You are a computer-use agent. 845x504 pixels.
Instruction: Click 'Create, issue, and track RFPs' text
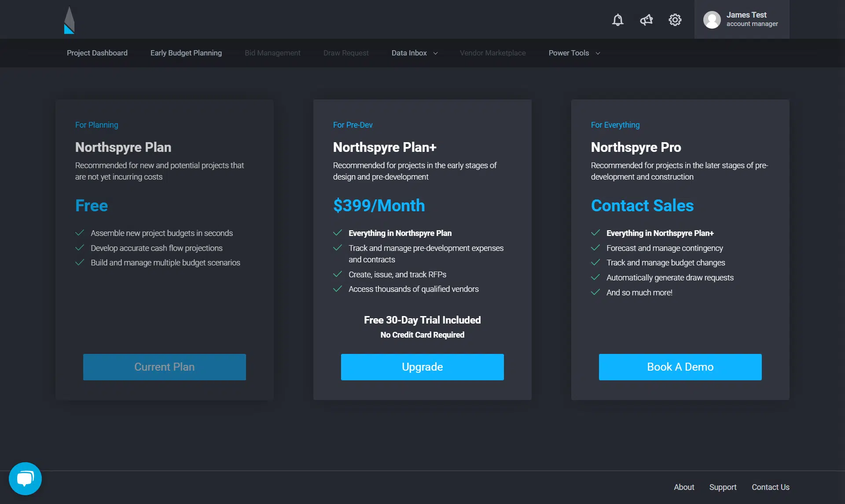coord(397,275)
